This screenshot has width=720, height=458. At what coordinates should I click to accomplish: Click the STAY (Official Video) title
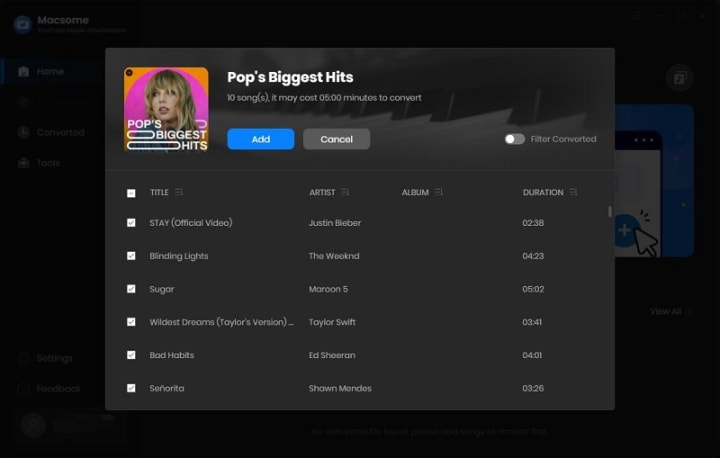(x=191, y=223)
